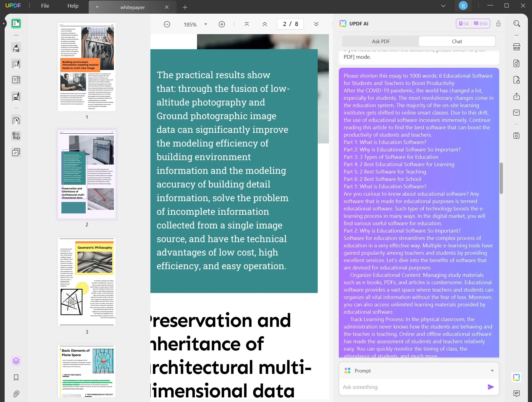This screenshot has height=402, width=532.
Task: Send the prompt with arrow icon
Action: click(x=491, y=387)
